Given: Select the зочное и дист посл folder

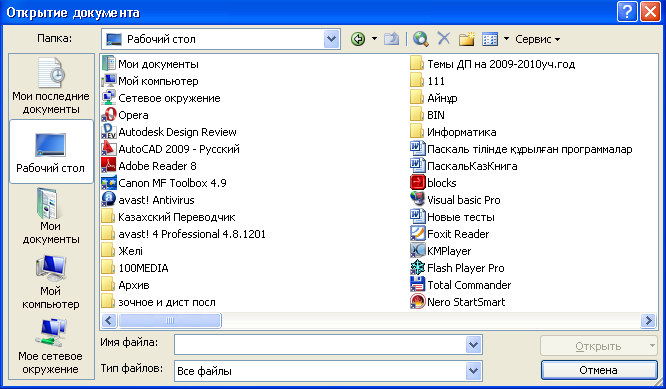Looking at the screenshot, I should [159, 302].
